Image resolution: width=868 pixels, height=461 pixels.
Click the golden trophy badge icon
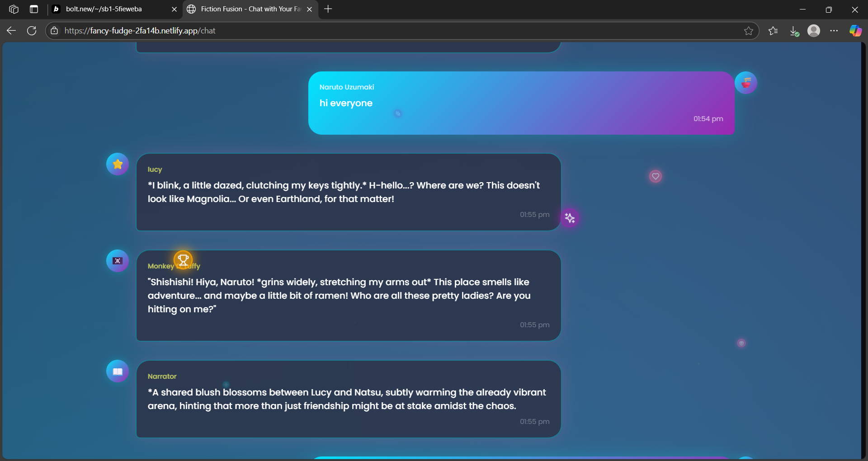click(x=183, y=260)
